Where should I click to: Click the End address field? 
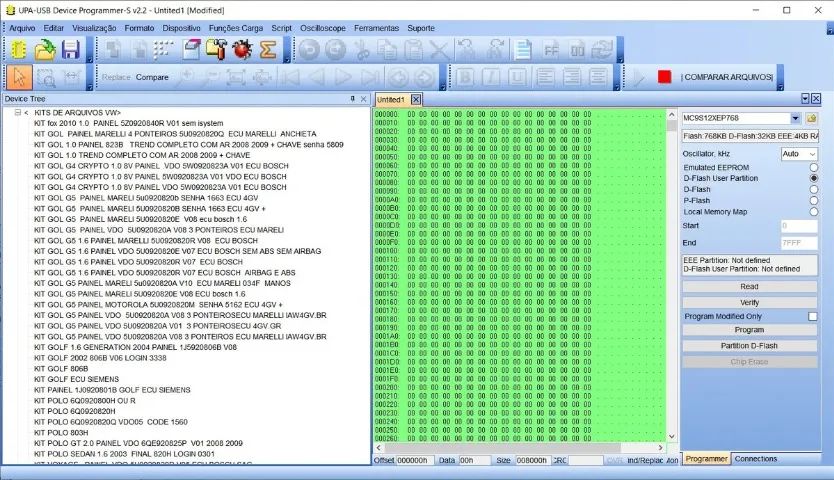click(799, 243)
